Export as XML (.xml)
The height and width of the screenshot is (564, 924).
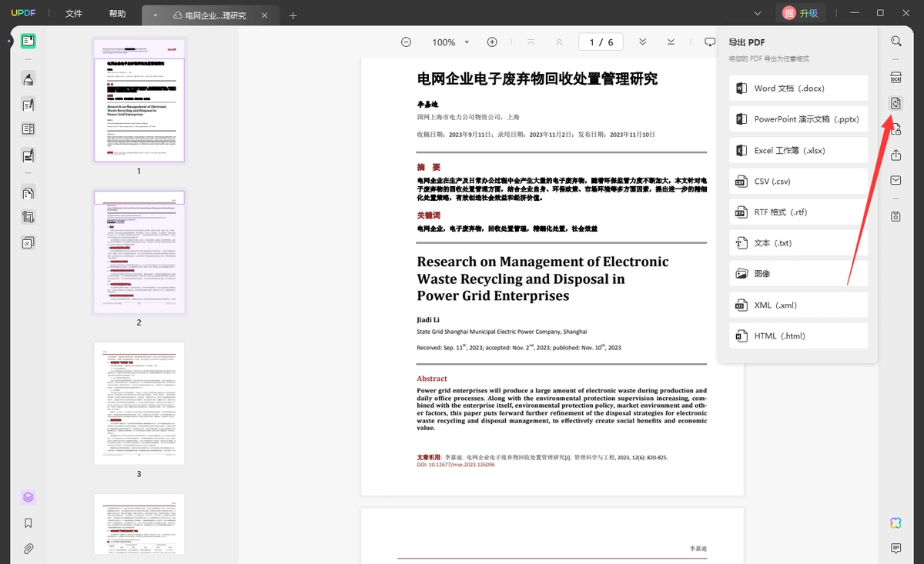point(798,305)
